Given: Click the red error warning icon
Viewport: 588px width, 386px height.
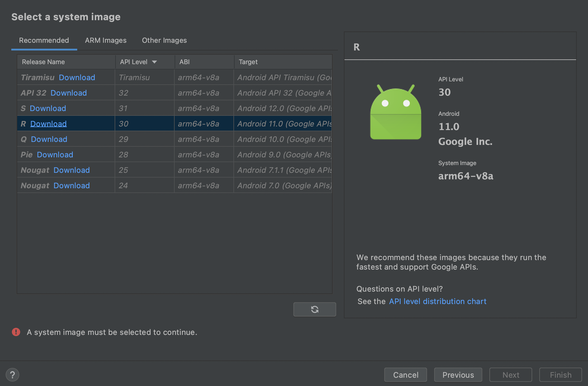Looking at the screenshot, I should click(x=16, y=332).
